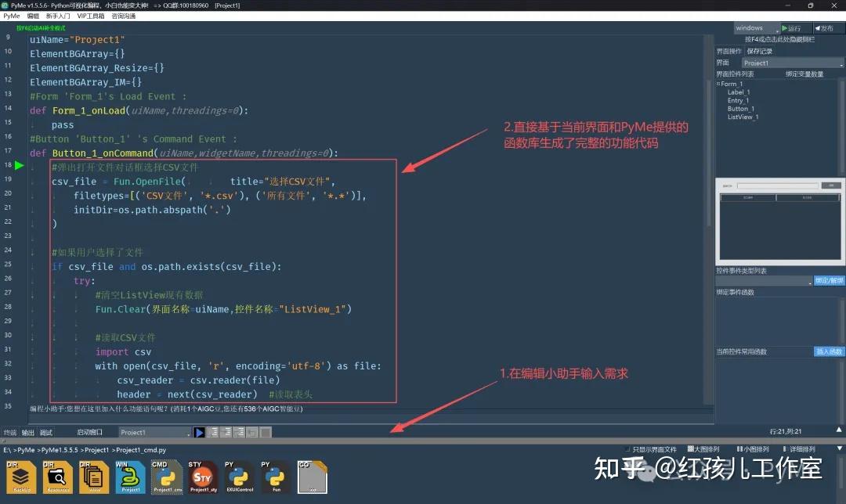Click the Form_1_onLoad function name in the code
Viewport: 846px width, 504px height.
coord(89,110)
